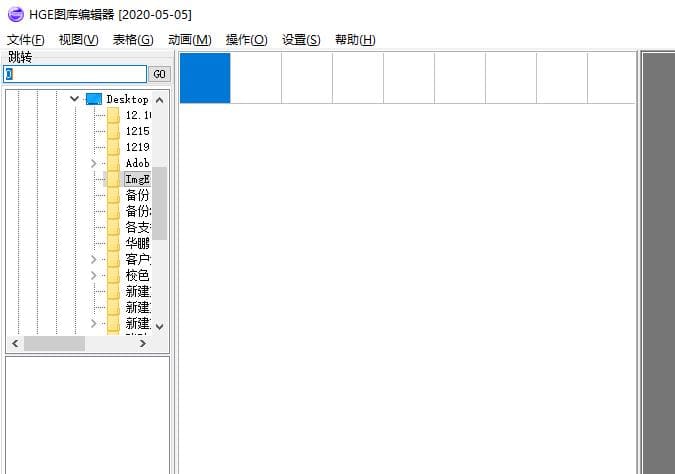Click the 1215 folder icon

pos(114,131)
